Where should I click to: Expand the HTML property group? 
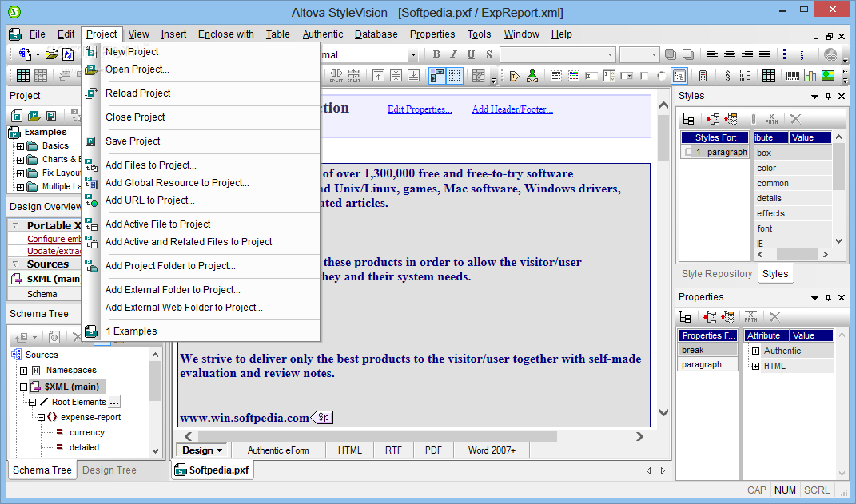[755, 366]
